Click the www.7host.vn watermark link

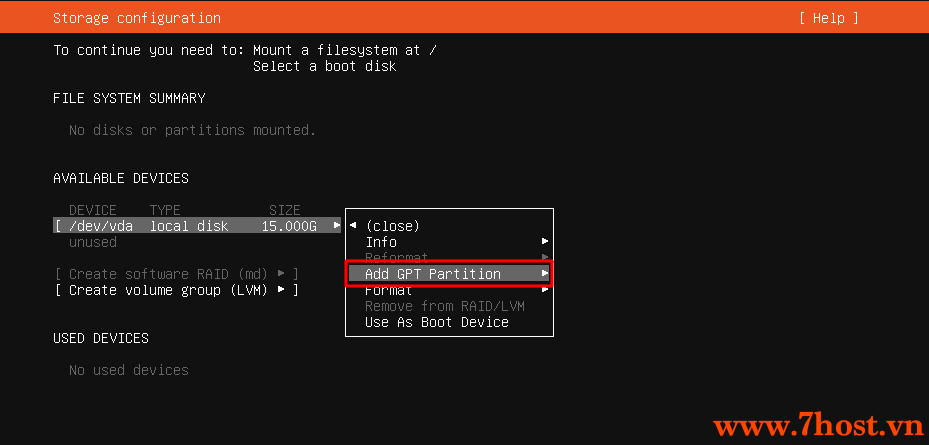(818, 427)
